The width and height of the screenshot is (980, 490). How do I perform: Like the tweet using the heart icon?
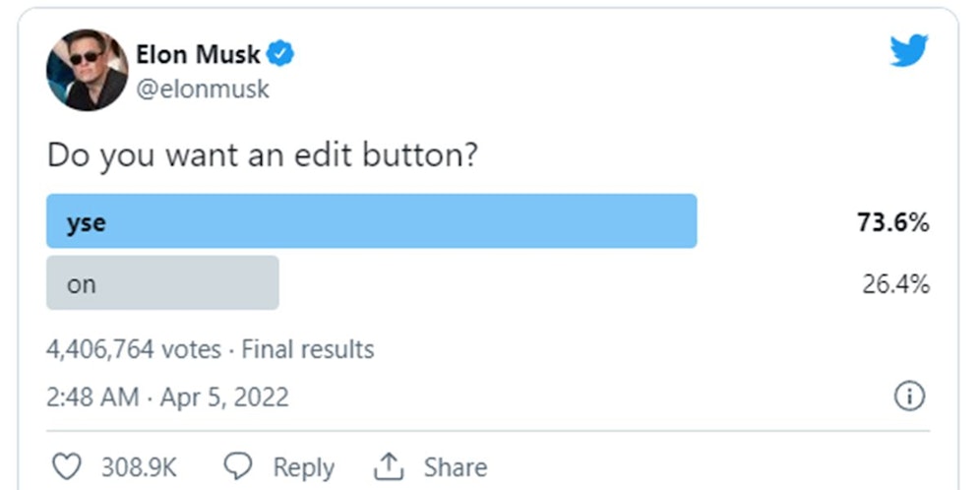click(x=67, y=466)
